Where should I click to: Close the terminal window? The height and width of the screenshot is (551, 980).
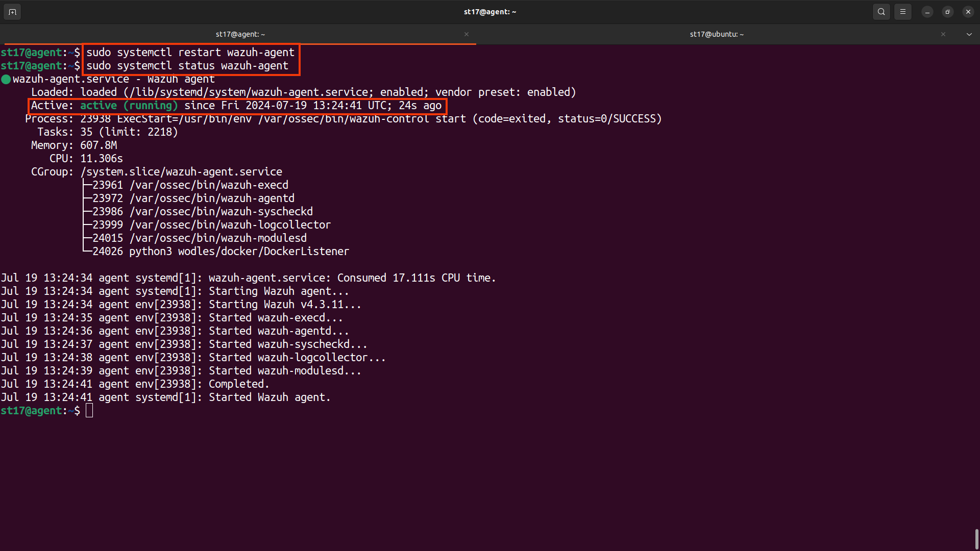(x=968, y=12)
